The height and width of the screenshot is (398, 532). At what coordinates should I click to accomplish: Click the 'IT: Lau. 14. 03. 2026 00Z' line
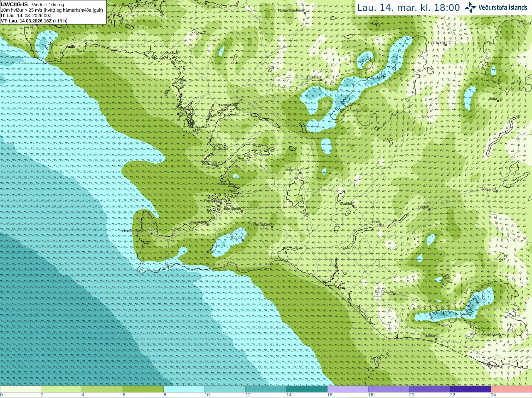pyautogui.click(x=26, y=15)
